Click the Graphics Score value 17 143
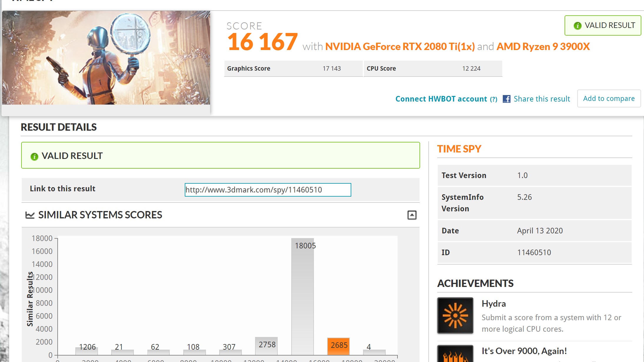The height and width of the screenshot is (362, 644). (x=332, y=69)
